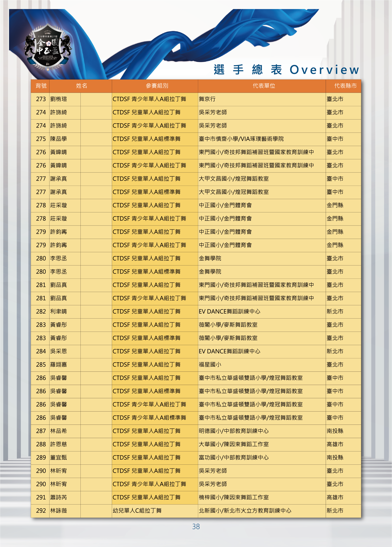Click 黃睿彤 in the 兒童標準舞 row
Viewport: 392px width, 547px height.
pyautogui.click(x=59, y=338)
